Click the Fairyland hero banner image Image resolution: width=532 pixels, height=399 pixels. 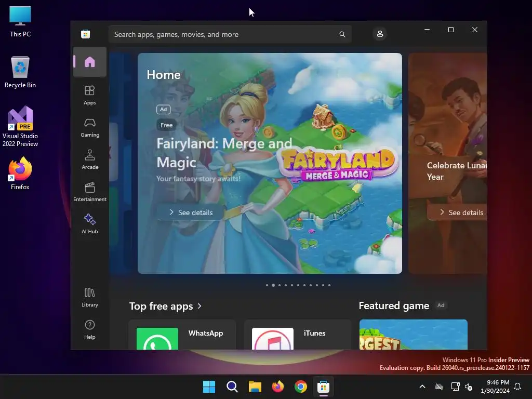(270, 163)
